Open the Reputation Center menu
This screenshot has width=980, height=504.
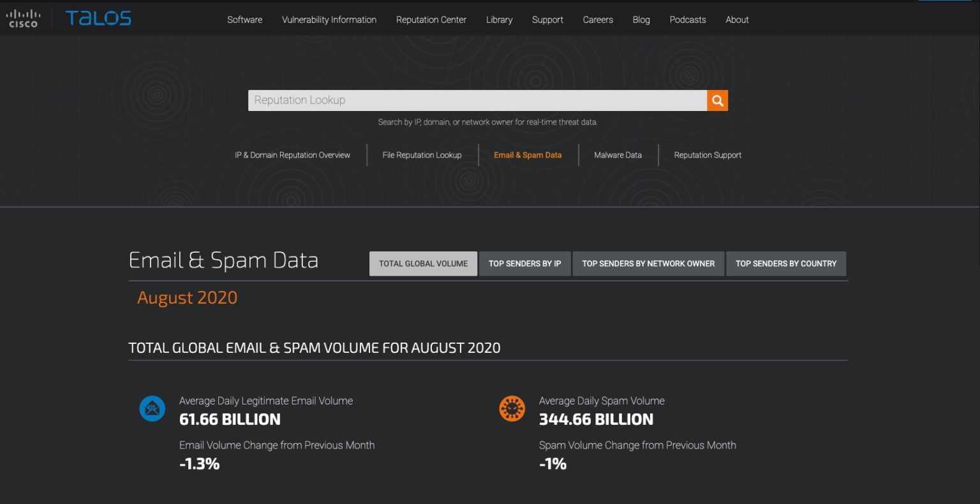[x=431, y=20]
